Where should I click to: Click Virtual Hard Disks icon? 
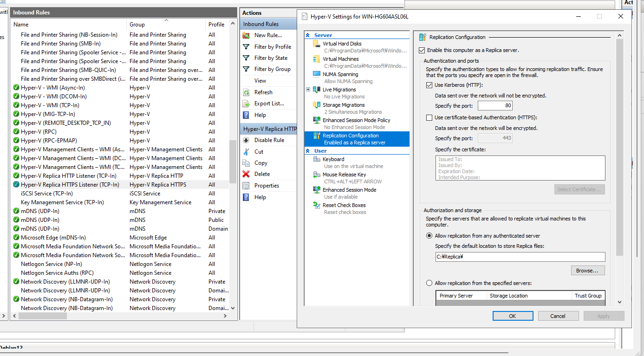[317, 44]
